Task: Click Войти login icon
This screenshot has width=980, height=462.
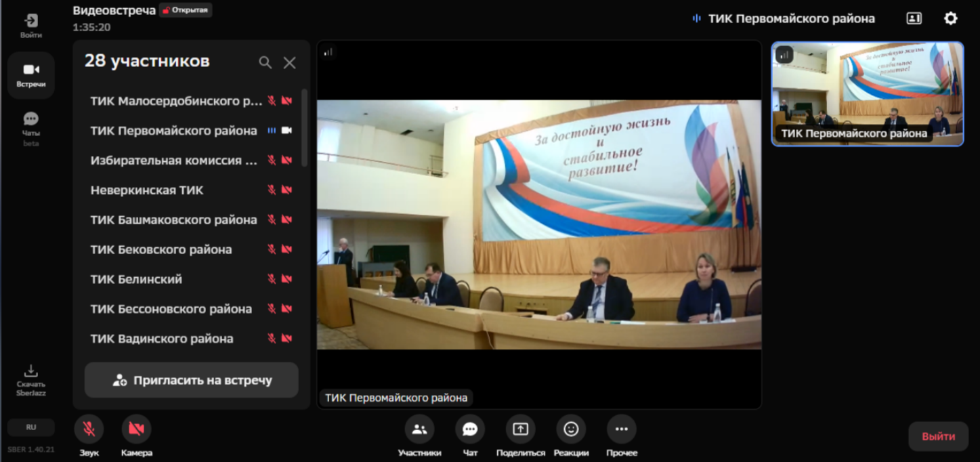Action: click(x=31, y=25)
